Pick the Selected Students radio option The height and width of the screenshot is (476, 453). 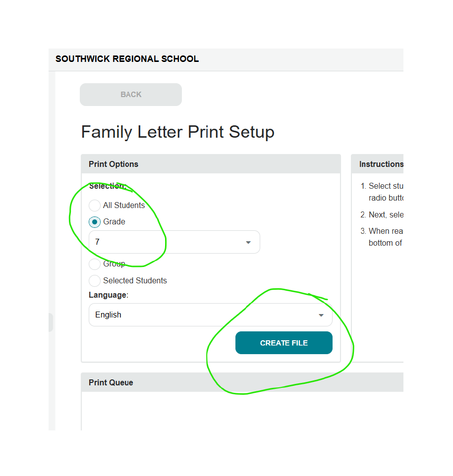click(95, 281)
